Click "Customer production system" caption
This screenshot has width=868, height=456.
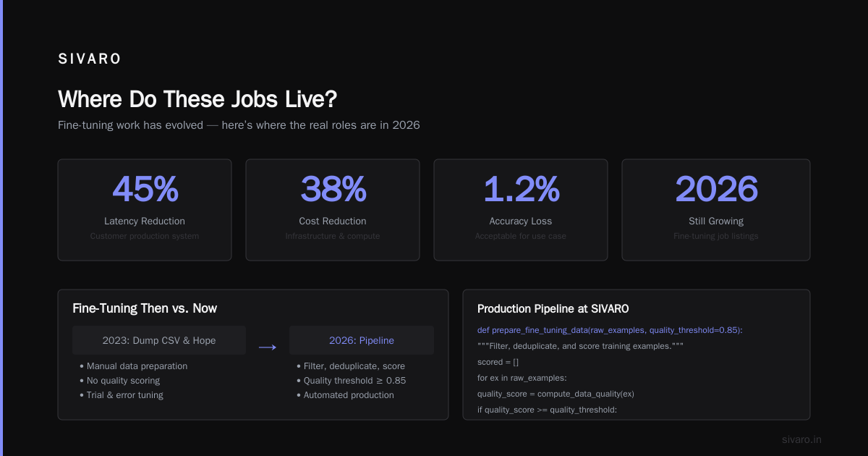pos(145,236)
